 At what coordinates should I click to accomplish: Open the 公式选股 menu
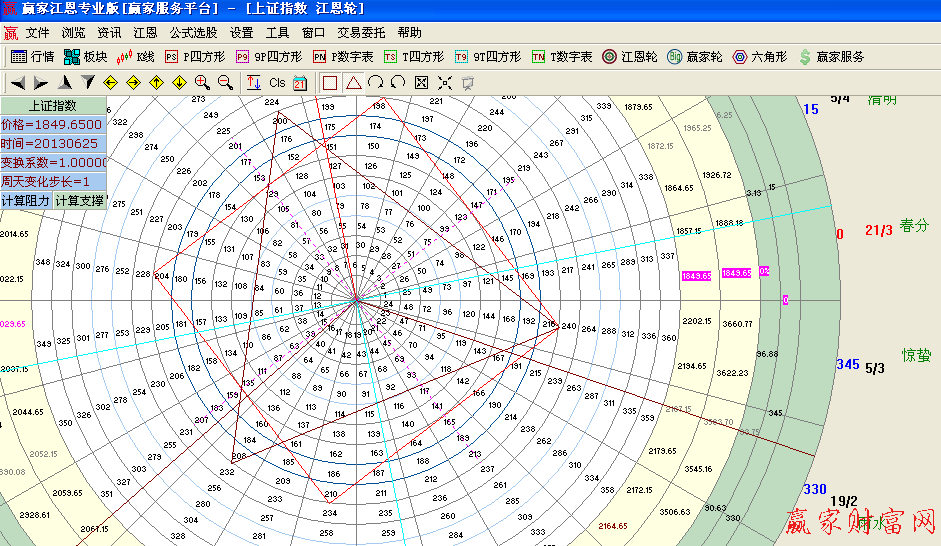193,32
